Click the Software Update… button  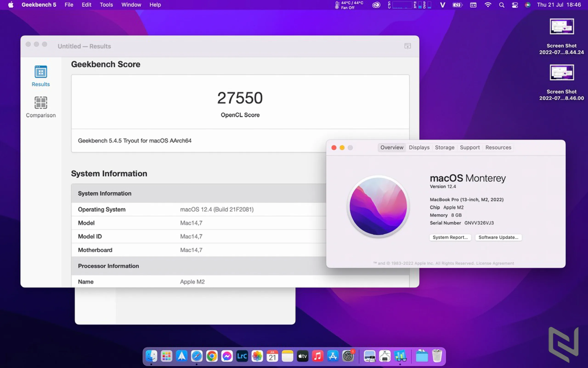[498, 237]
